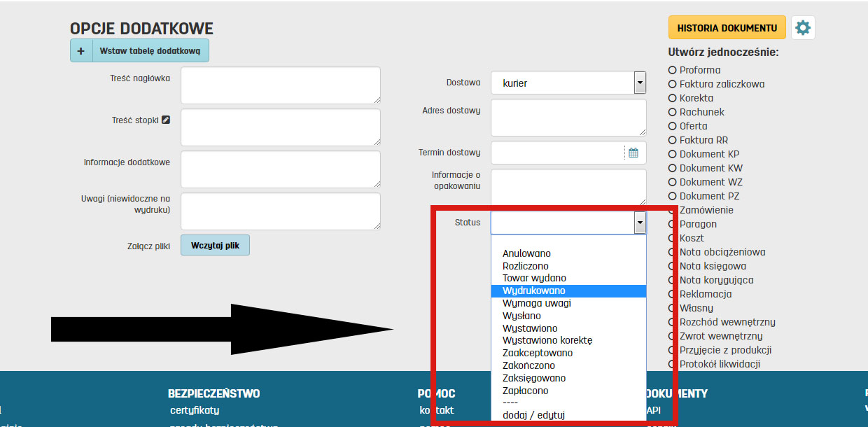Choose Wydrukowano from the status list

pos(534,290)
